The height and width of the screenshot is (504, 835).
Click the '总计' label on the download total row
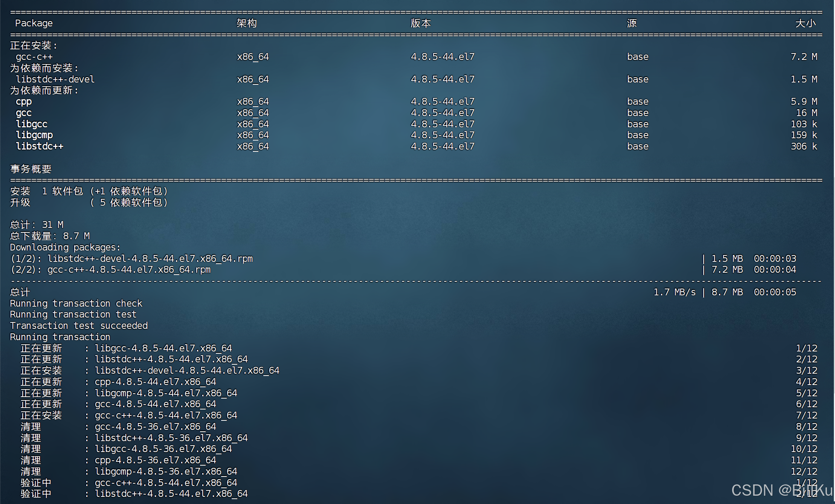tap(20, 292)
